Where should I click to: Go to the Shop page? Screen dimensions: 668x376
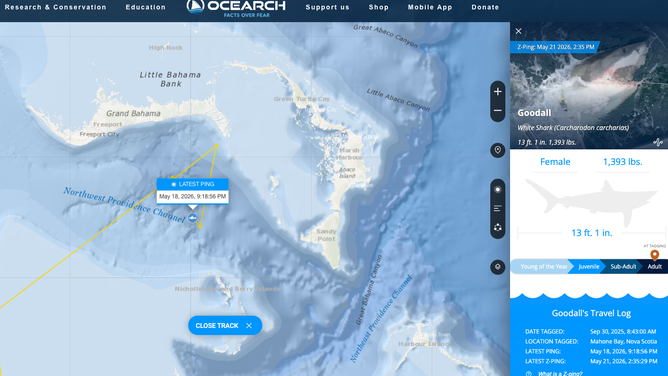379,7
